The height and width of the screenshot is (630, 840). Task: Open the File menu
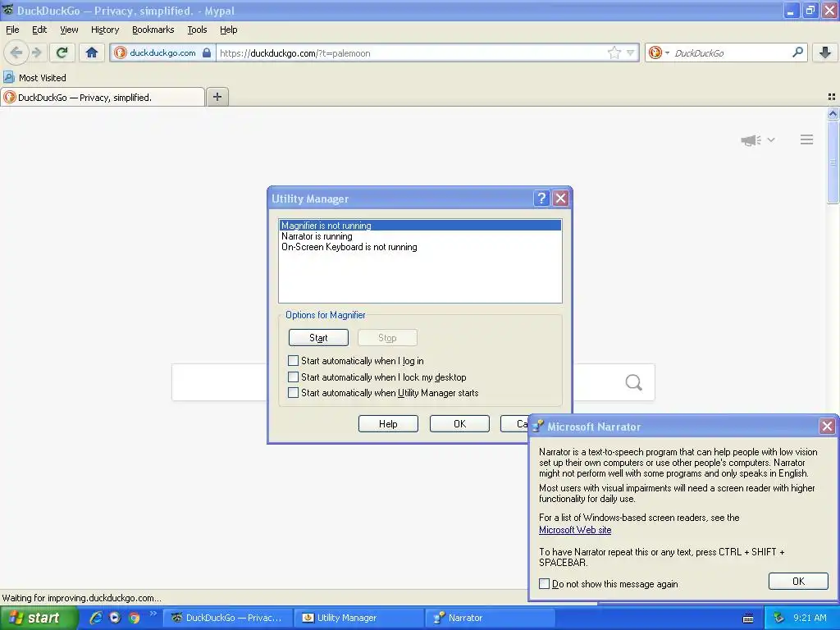click(12, 30)
